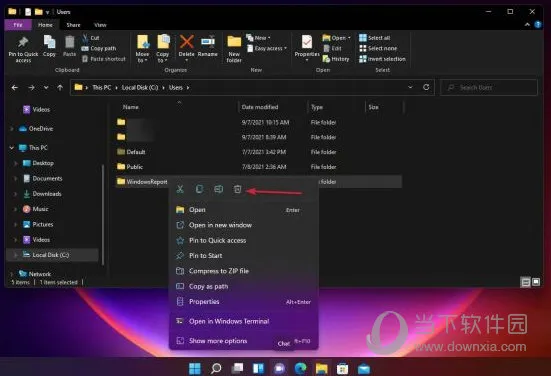This screenshot has height=376, width=551.
Task: Choose Open from the context menu
Action: pyautogui.click(x=244, y=210)
